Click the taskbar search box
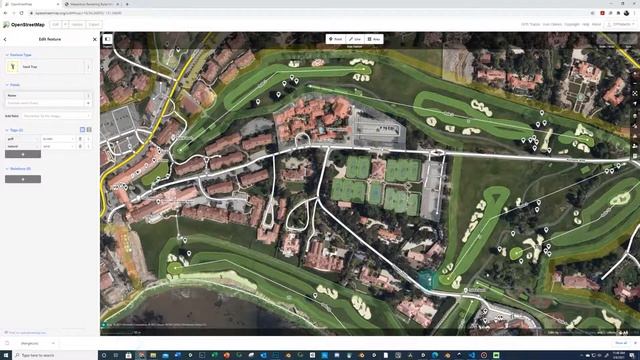 55,355
